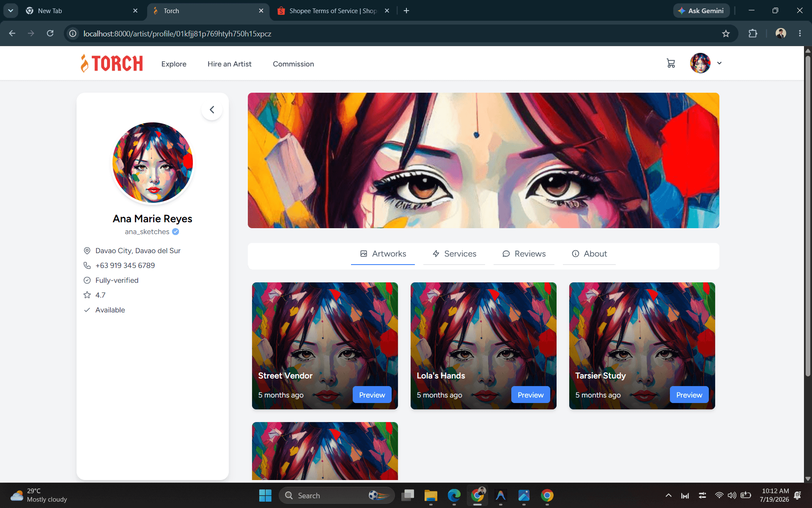Click the star rating icon
Screen dimensions: 812x508
(87, 295)
